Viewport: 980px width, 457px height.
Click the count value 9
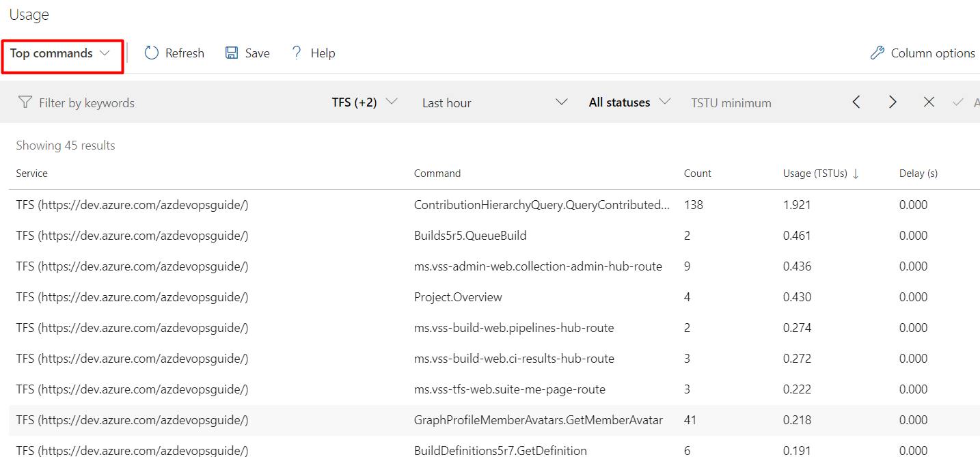point(688,266)
